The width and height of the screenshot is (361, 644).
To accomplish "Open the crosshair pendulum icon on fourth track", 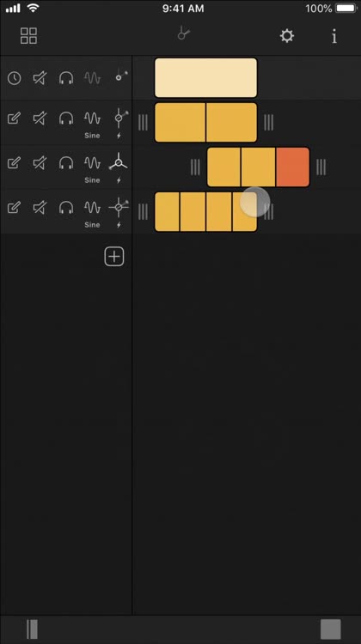I will click(x=119, y=208).
